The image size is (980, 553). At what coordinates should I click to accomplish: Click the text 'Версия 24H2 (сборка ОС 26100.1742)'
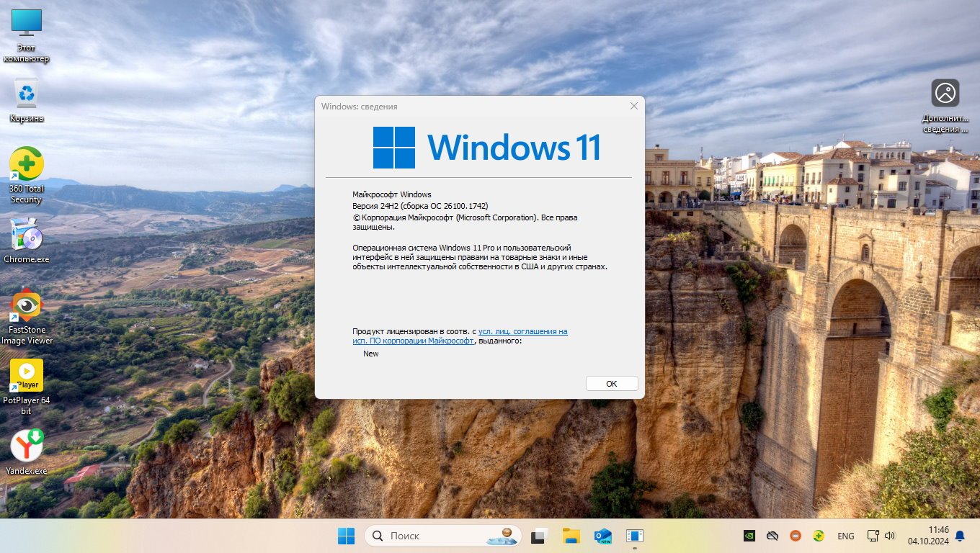click(x=420, y=206)
